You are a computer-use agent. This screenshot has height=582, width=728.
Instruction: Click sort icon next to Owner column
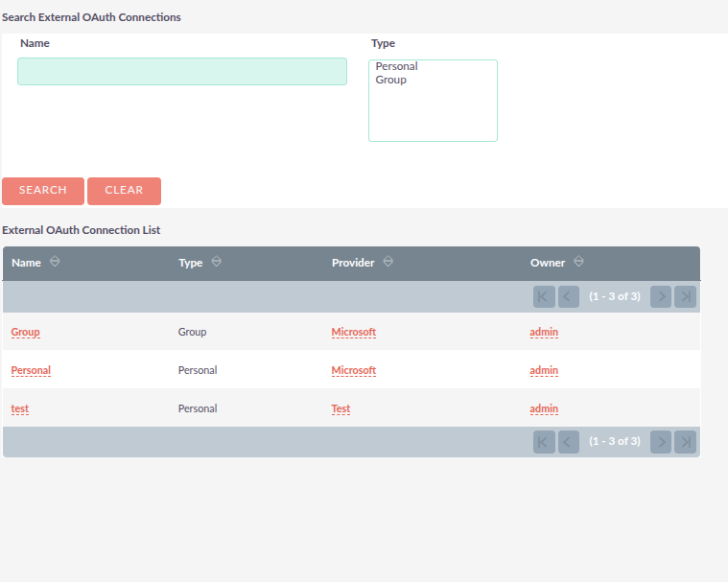578,262
